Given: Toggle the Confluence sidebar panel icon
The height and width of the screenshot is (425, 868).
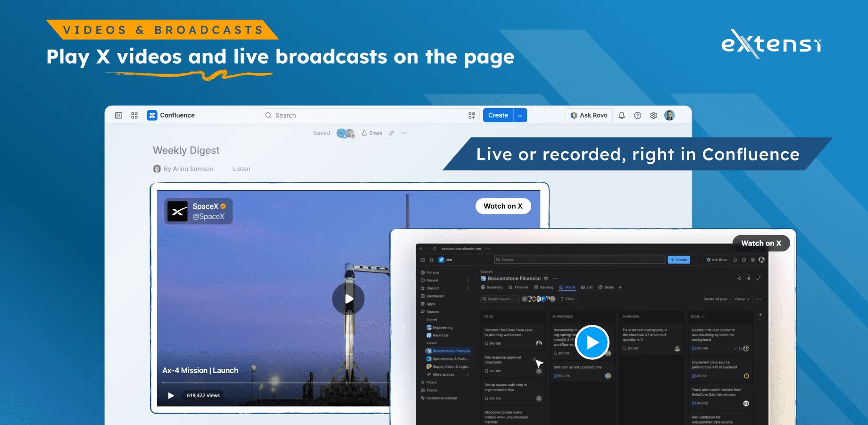Looking at the screenshot, I should point(118,115).
